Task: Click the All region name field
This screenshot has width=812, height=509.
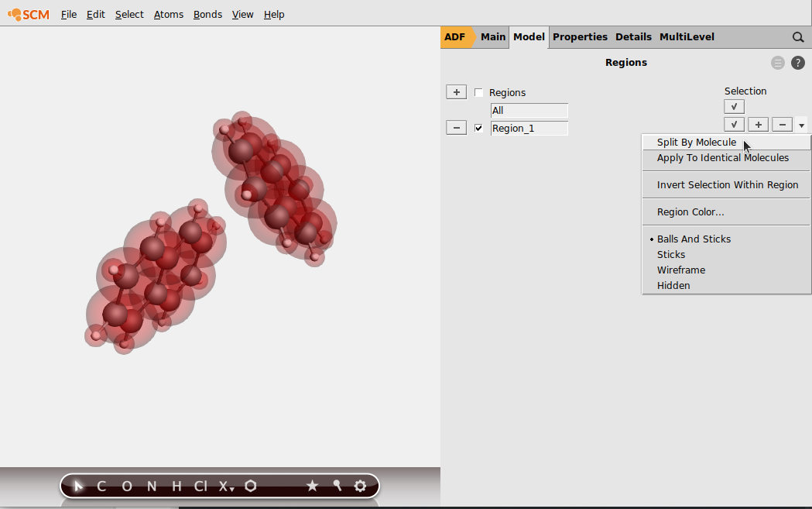Action: [529, 111]
